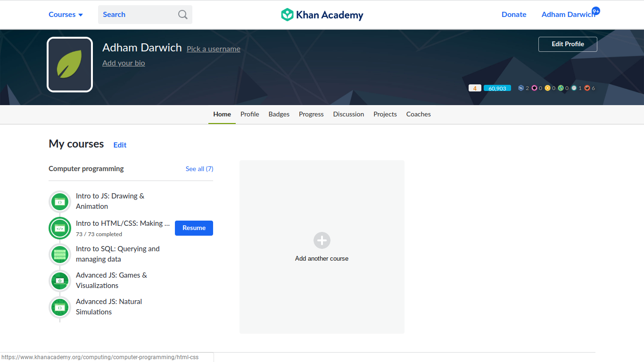Click the Black Hole badge icon
644x362 pixels.
pos(534,88)
